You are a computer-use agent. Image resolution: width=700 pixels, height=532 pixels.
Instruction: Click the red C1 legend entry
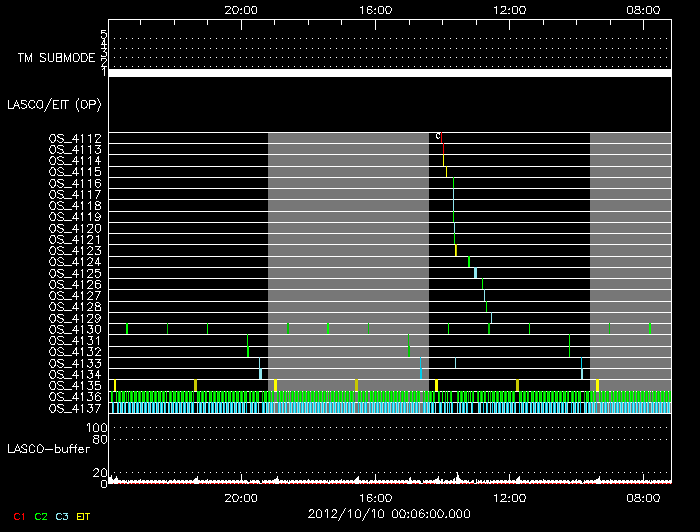17,516
